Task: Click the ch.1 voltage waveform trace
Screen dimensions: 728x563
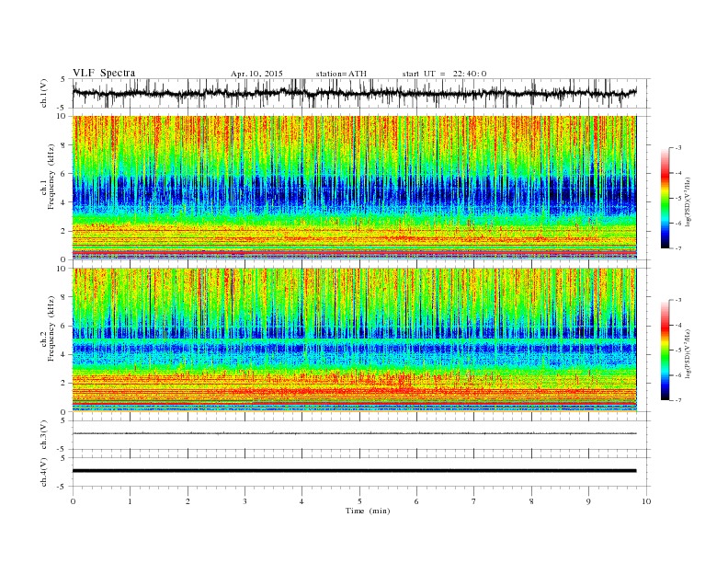Action: point(354,93)
